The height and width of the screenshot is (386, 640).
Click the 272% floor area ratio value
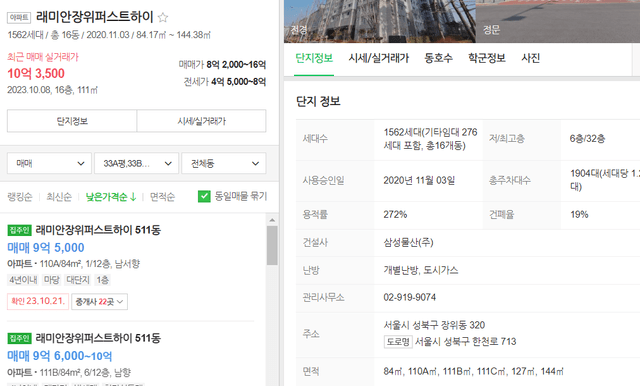(x=395, y=215)
